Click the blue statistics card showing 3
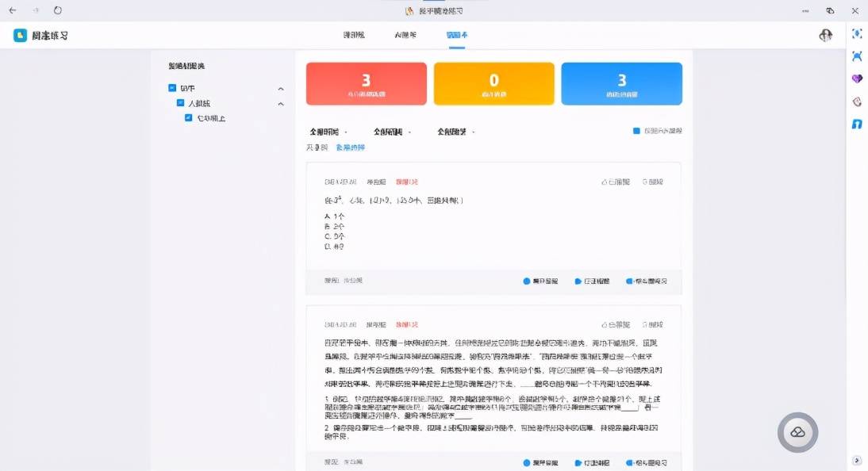 click(622, 83)
